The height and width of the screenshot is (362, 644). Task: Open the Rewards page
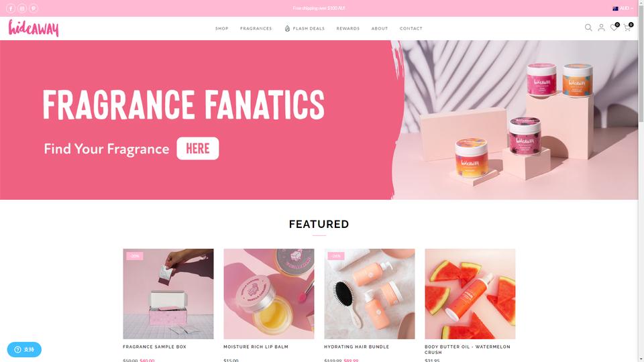(x=348, y=28)
